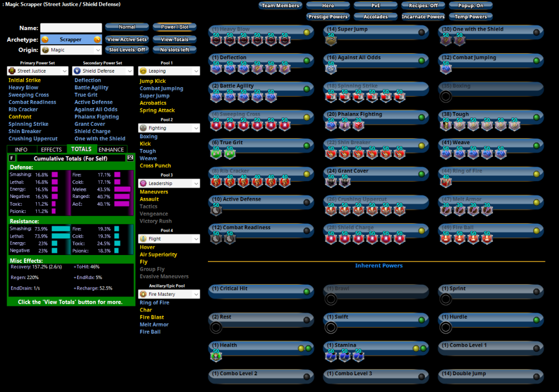Switch to the ENHANCE tab

click(111, 149)
